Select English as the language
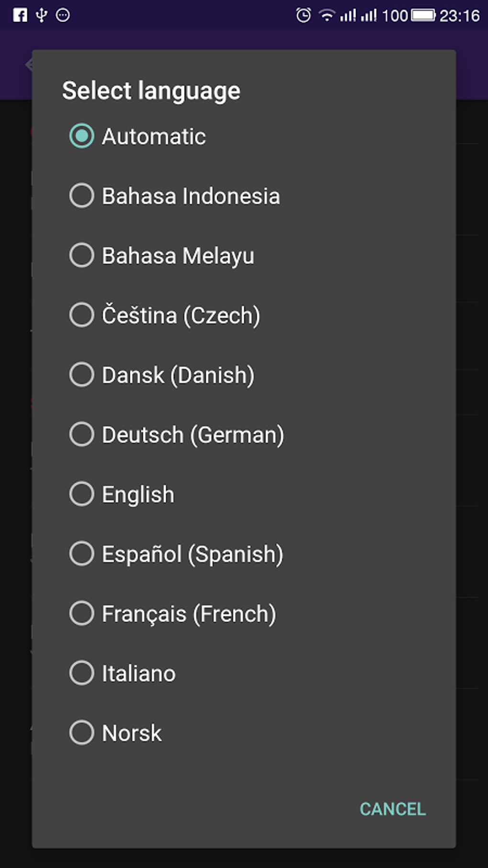This screenshot has width=488, height=868. coord(82,494)
